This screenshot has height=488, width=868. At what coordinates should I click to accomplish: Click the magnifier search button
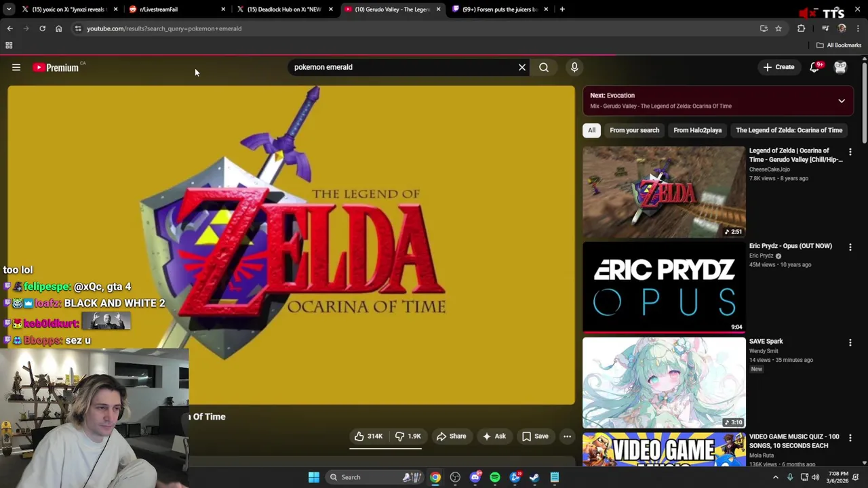[544, 67]
